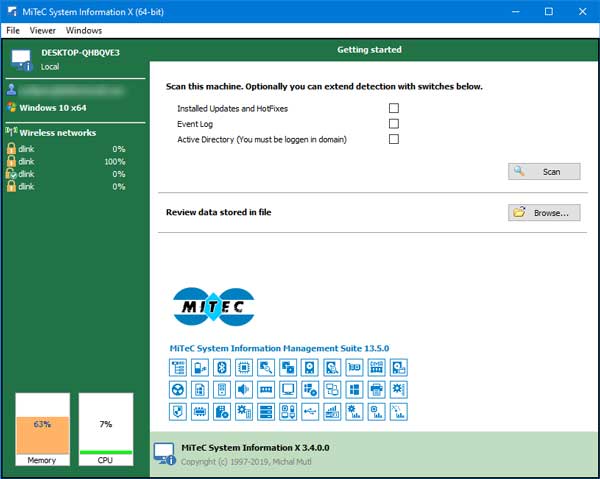
Task: Open the wireless signal bars icon
Action: tap(332, 412)
